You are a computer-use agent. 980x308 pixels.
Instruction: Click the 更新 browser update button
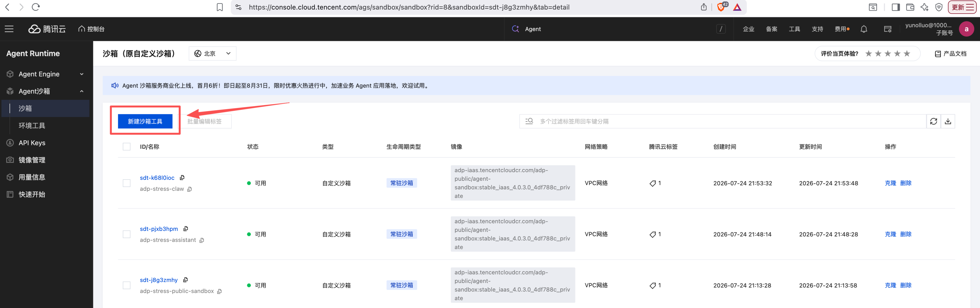point(962,7)
